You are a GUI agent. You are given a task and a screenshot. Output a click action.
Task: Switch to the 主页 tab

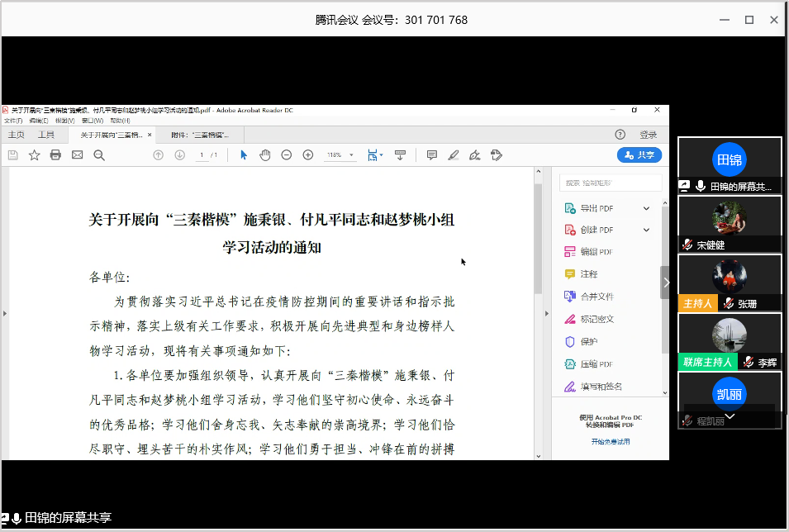16,135
